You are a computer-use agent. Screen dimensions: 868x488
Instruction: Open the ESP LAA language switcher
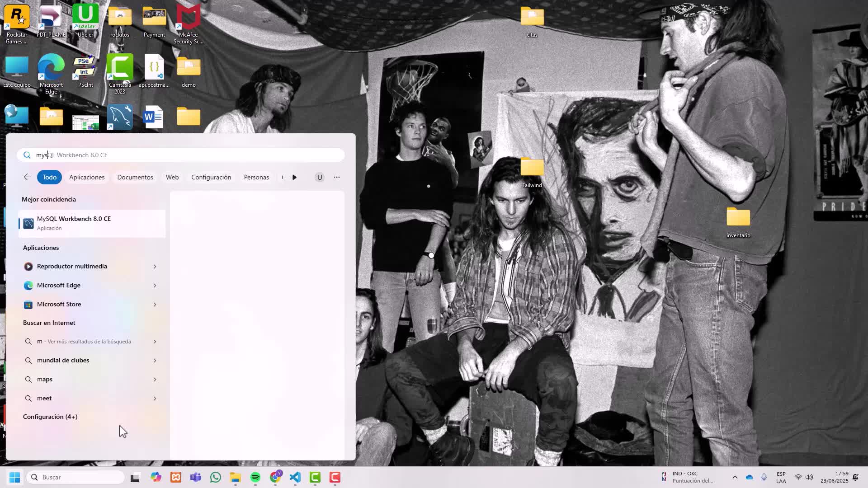click(x=781, y=477)
